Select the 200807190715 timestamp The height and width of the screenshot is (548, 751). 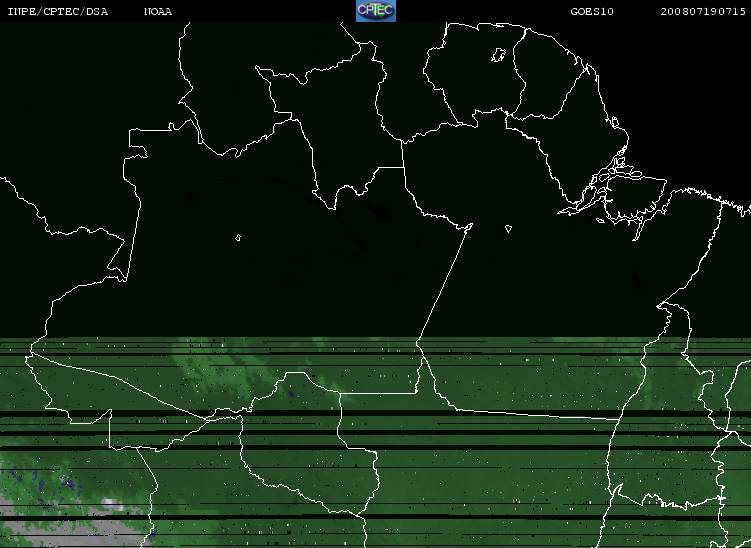(703, 11)
